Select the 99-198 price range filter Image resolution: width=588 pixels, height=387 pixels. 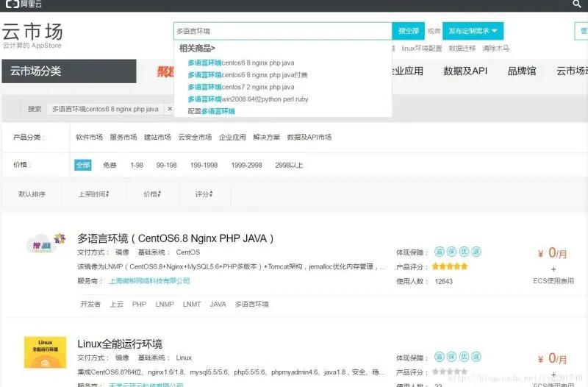(x=167, y=166)
